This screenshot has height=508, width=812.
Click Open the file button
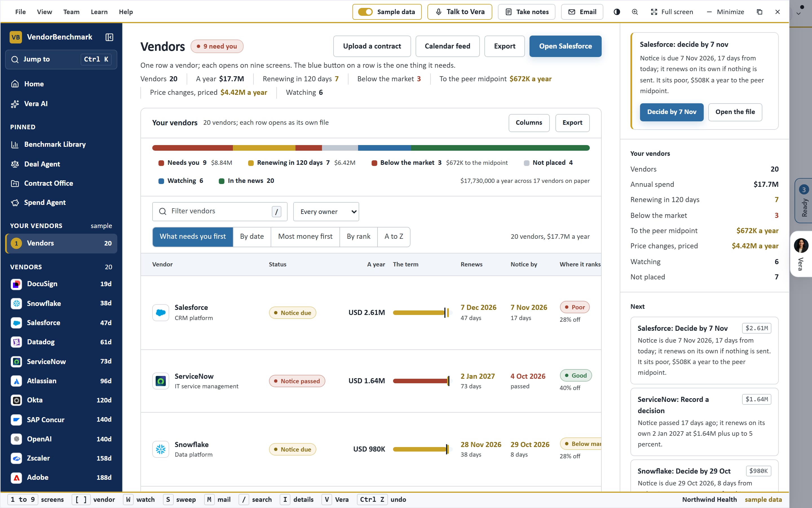point(735,112)
